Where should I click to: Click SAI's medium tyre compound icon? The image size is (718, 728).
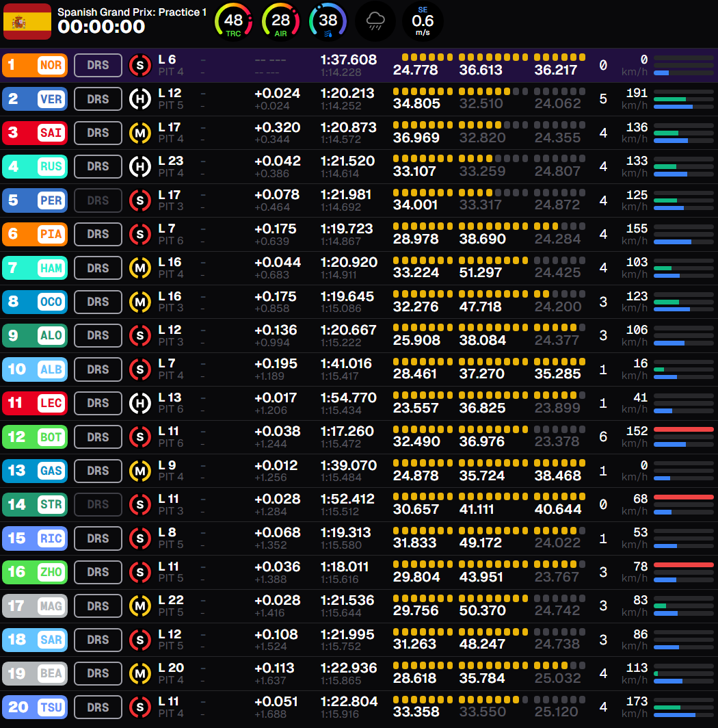pyautogui.click(x=139, y=133)
